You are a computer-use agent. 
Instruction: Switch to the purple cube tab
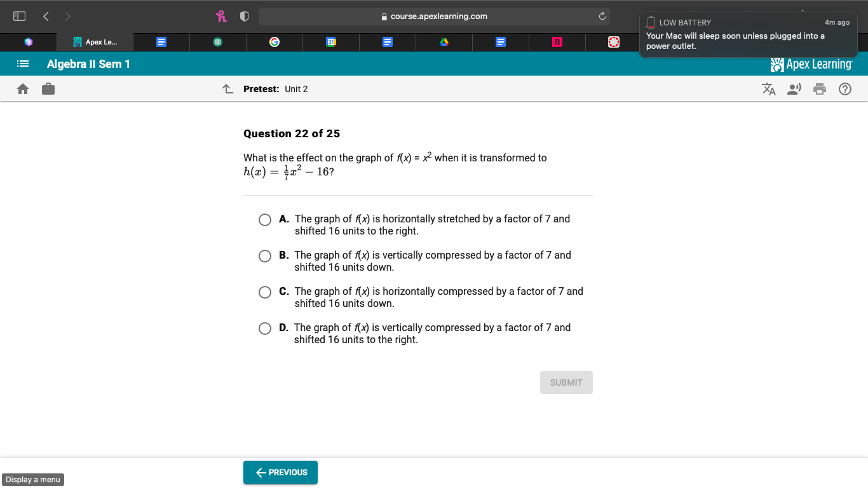coord(28,42)
